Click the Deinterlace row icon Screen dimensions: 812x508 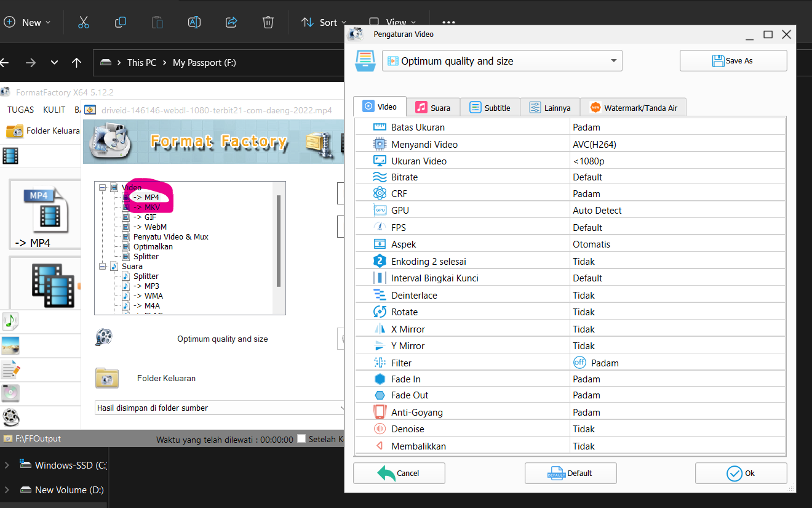[x=380, y=295]
